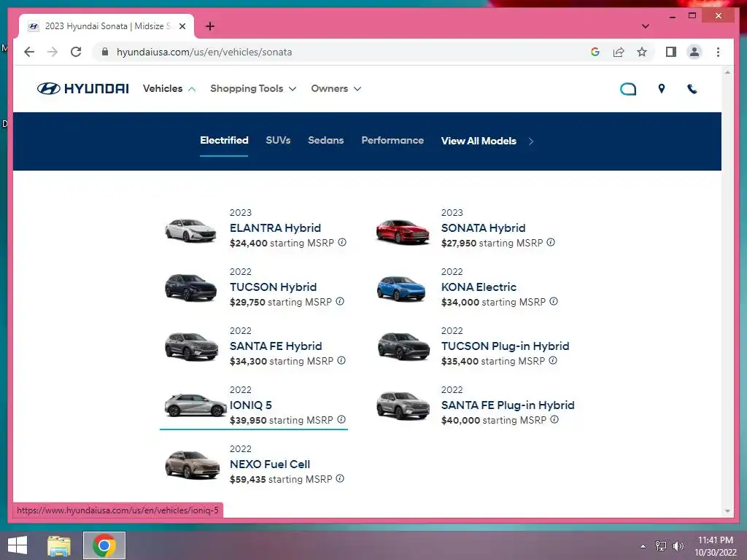Open the Windows Start menu

pyautogui.click(x=18, y=545)
